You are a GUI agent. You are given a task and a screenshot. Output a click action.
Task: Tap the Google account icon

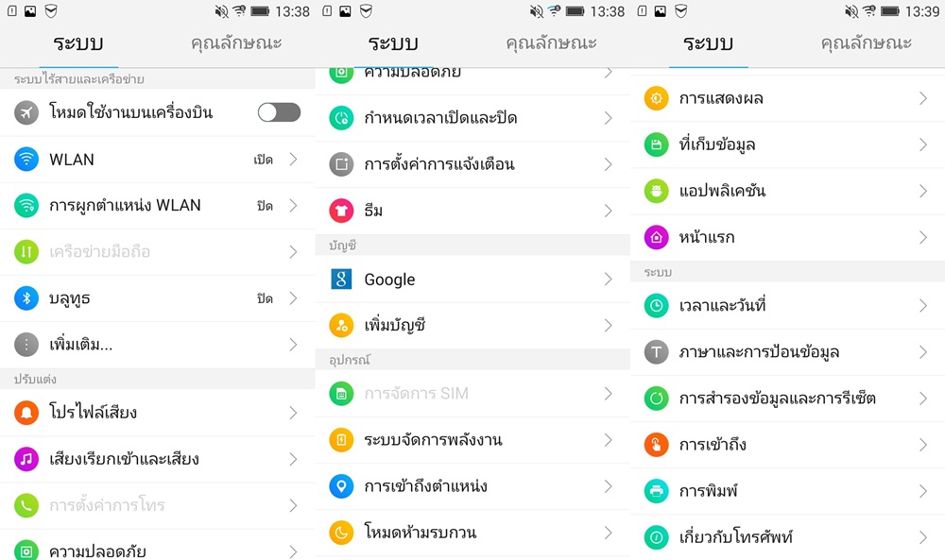coord(341,280)
